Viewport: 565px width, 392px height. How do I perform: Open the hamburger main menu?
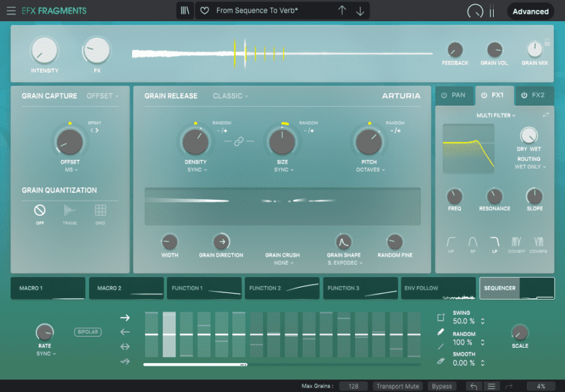[11, 11]
